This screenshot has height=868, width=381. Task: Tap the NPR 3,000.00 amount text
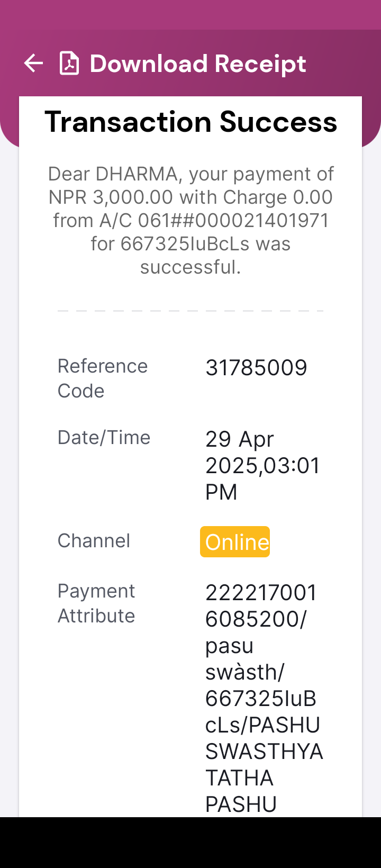pos(111,197)
